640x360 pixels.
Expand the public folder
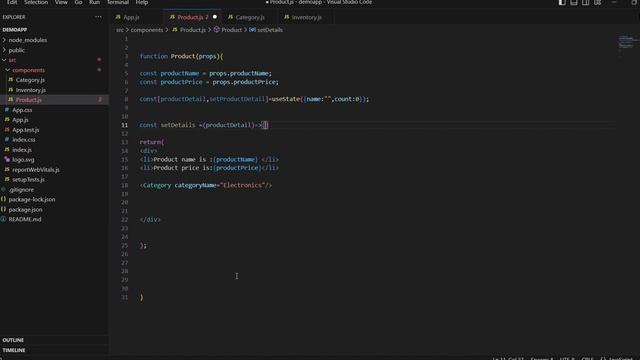(x=4, y=50)
